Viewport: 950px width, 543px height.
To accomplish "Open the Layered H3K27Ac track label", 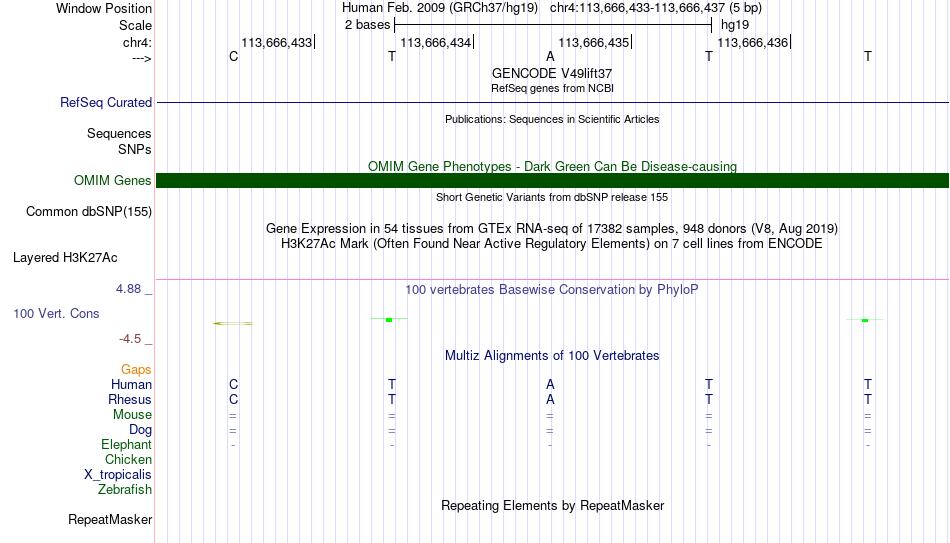I will [x=65, y=258].
